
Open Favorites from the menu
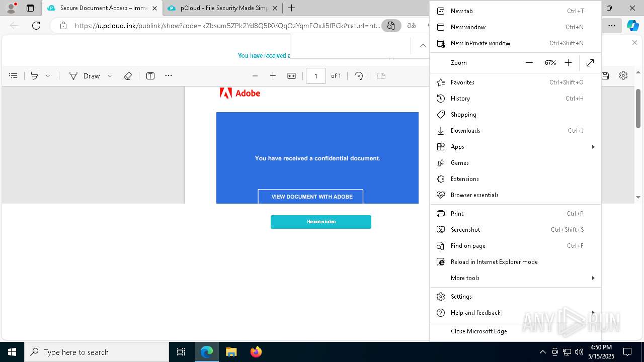point(516,82)
